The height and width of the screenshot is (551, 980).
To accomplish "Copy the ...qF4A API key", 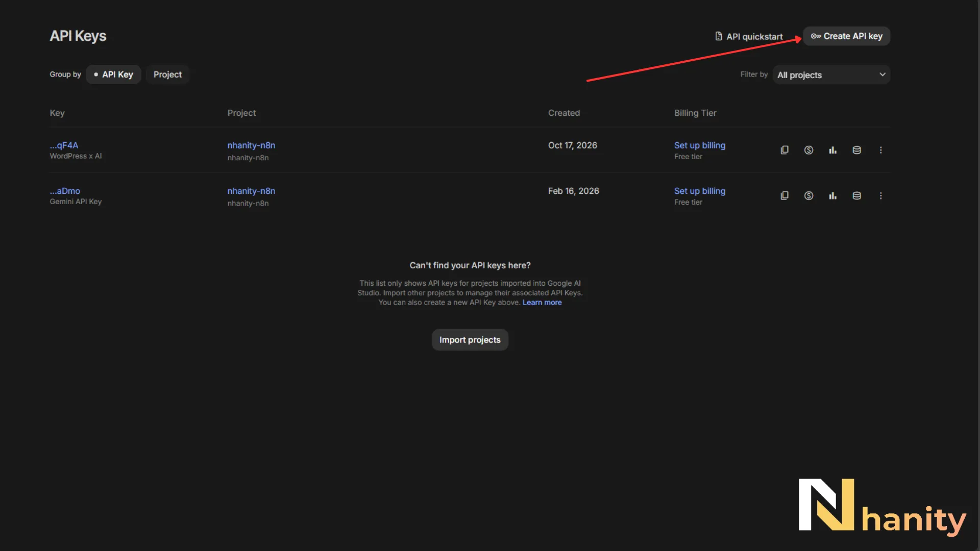I will coord(785,150).
